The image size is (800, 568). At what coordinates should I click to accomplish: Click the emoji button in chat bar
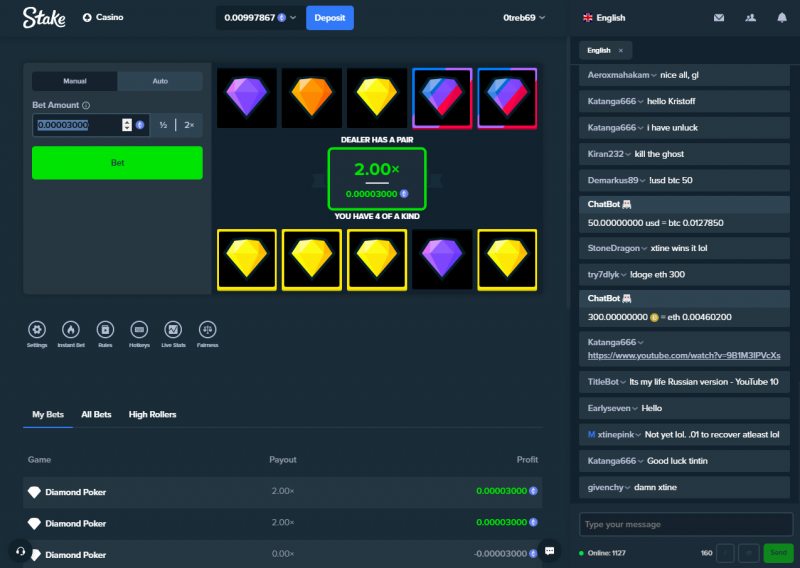coord(748,553)
